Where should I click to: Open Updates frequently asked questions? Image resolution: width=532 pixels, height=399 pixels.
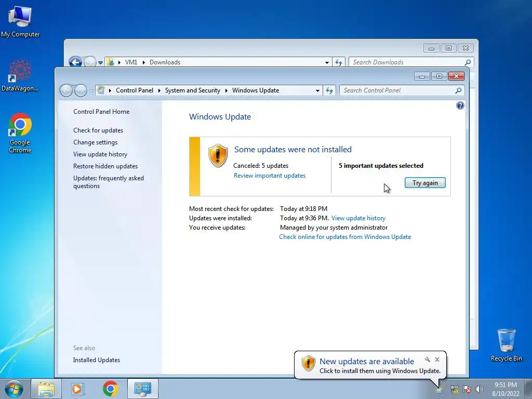pos(108,182)
